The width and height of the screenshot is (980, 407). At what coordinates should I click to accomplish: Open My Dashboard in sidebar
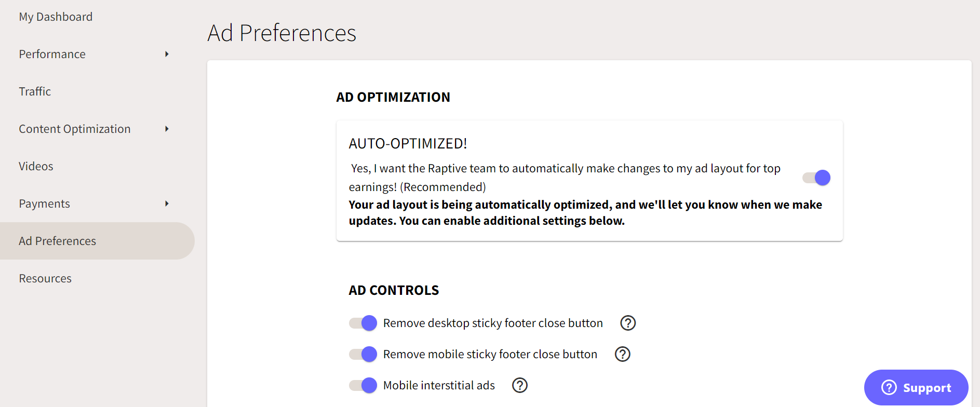click(56, 17)
